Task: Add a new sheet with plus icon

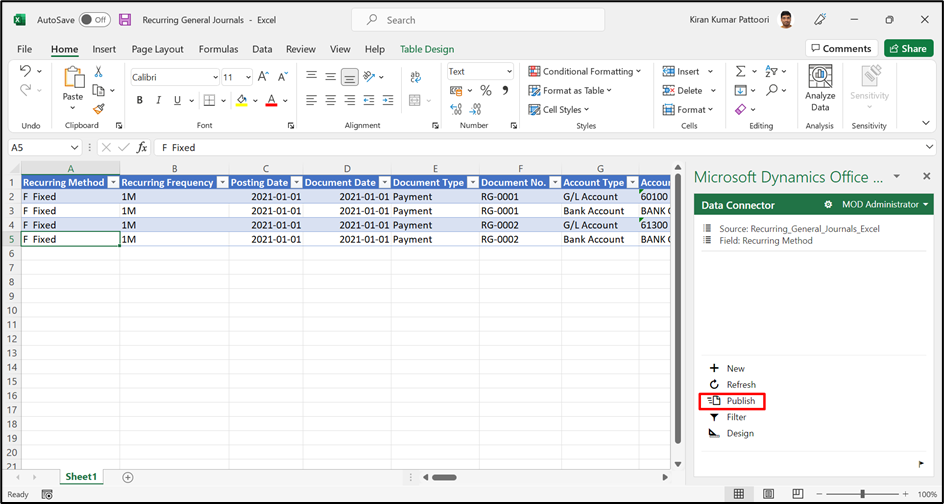Action: [x=128, y=477]
